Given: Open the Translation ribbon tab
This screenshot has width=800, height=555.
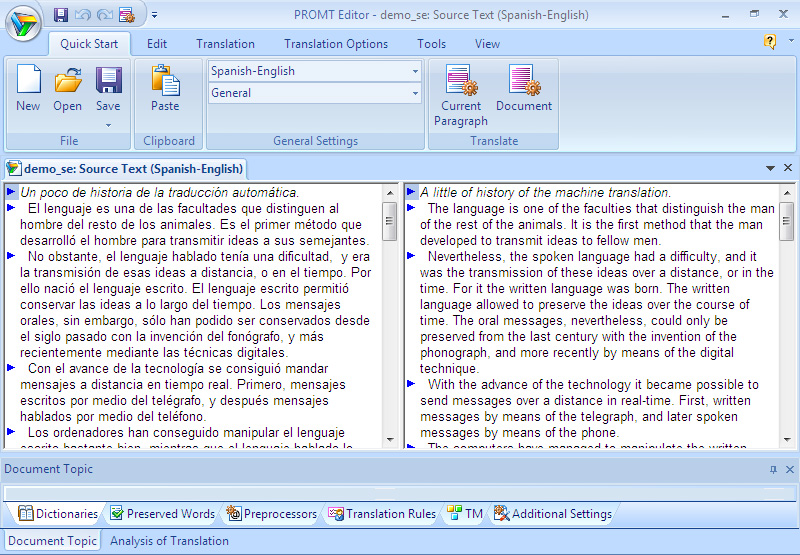Looking at the screenshot, I should click(226, 44).
